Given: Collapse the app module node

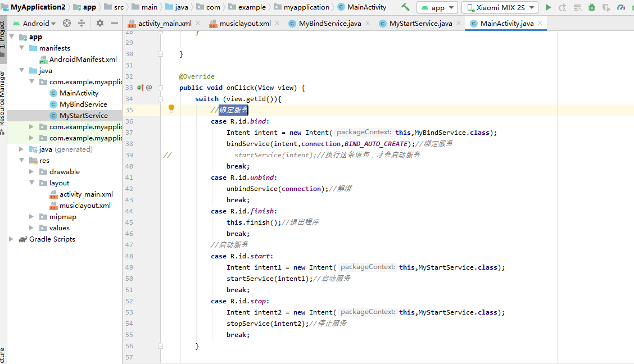Looking at the screenshot, I should (x=12, y=37).
